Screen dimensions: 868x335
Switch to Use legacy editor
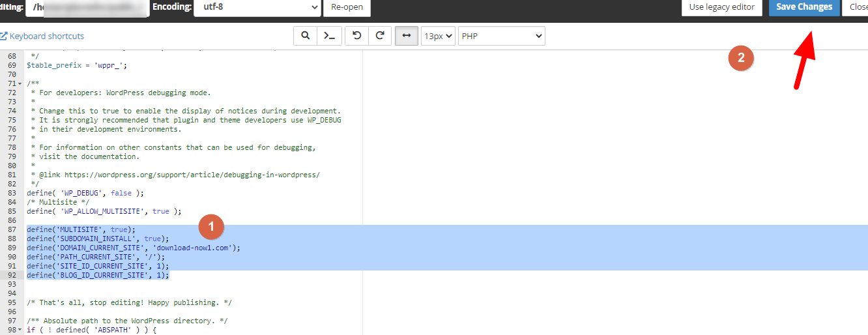pyautogui.click(x=722, y=7)
